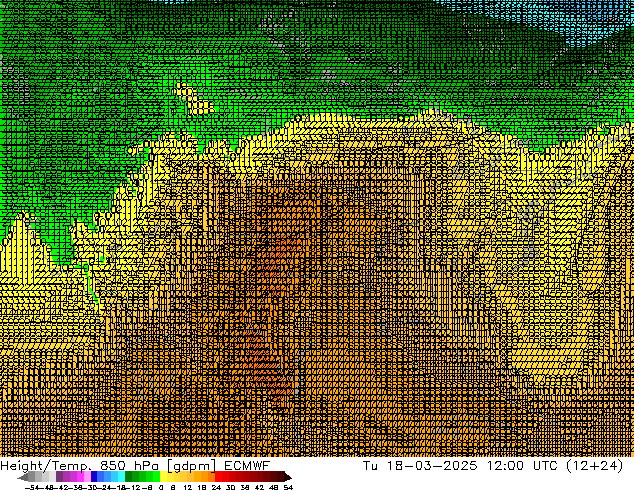Click the "(12+24)" forecast offset text

[595, 466]
